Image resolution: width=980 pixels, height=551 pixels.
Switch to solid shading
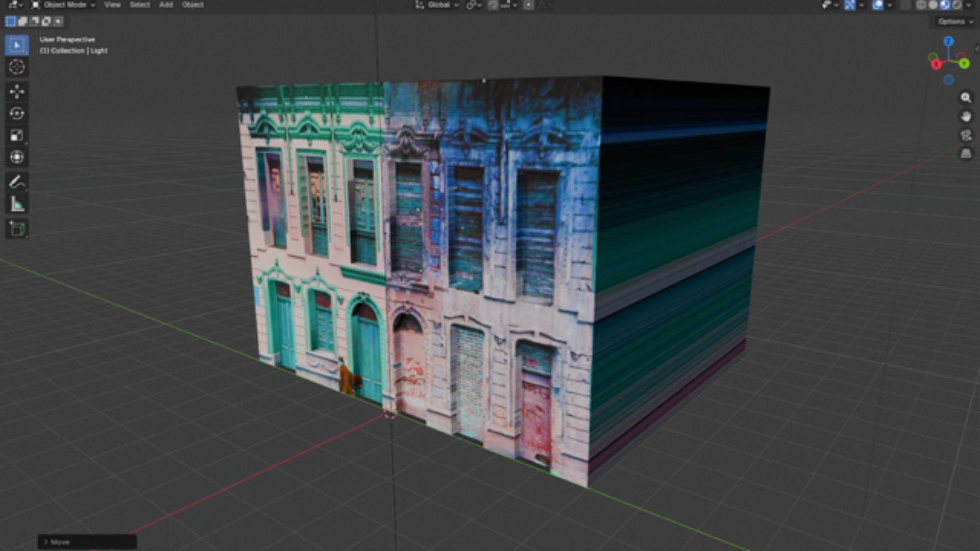(x=933, y=5)
